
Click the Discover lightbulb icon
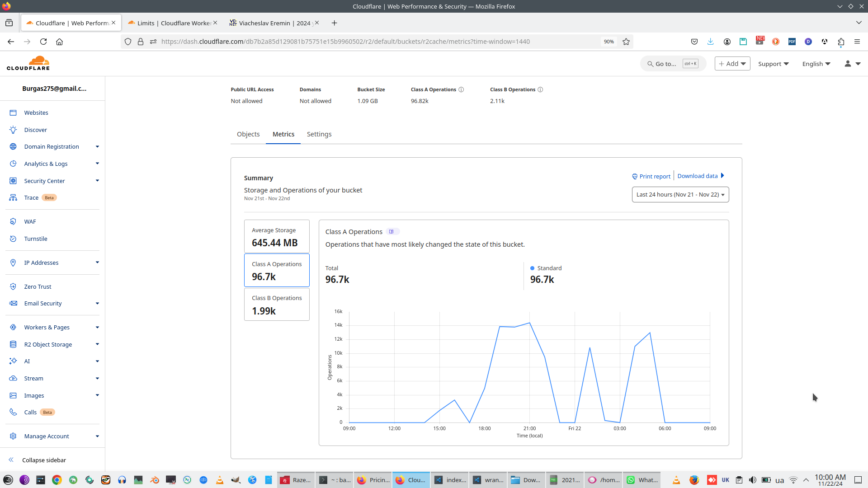click(13, 130)
